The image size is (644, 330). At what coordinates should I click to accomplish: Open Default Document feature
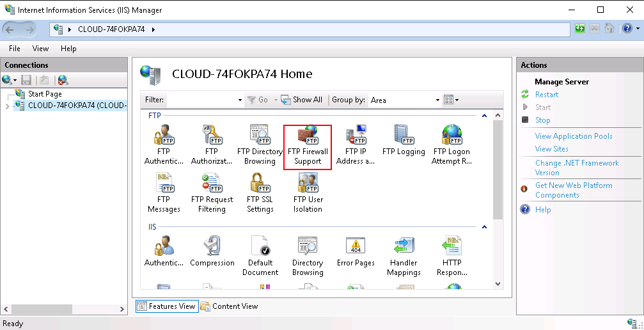coord(260,256)
